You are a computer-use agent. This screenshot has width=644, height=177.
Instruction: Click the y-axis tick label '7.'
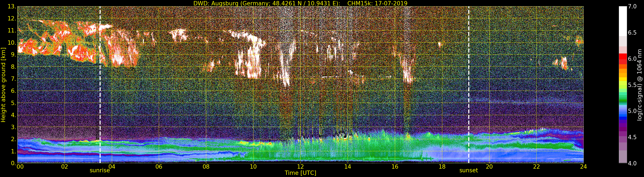[13, 79]
